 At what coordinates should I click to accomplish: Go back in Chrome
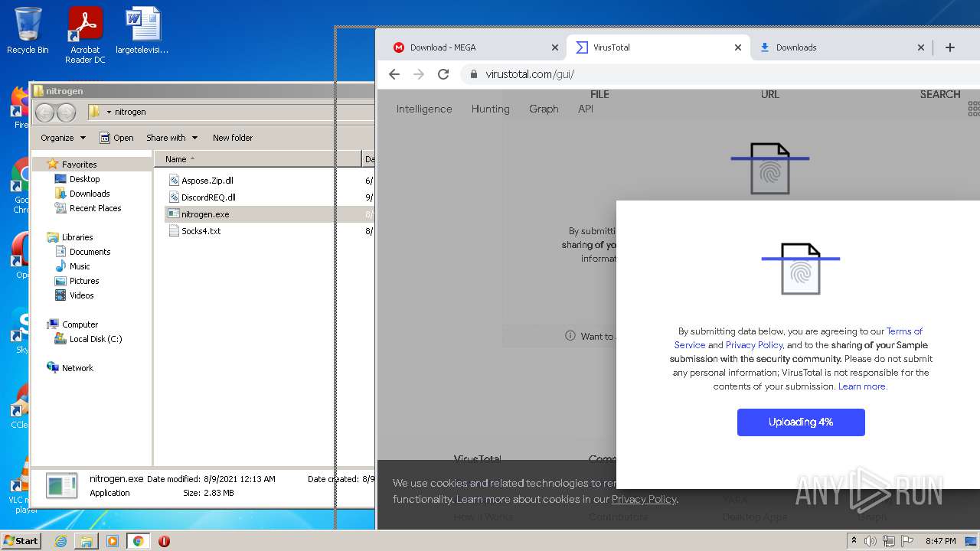394,74
